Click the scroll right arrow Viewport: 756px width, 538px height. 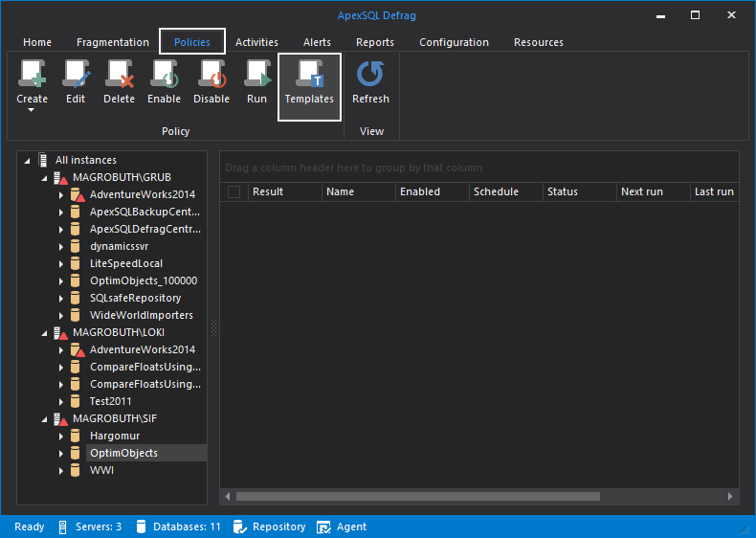[730, 497]
